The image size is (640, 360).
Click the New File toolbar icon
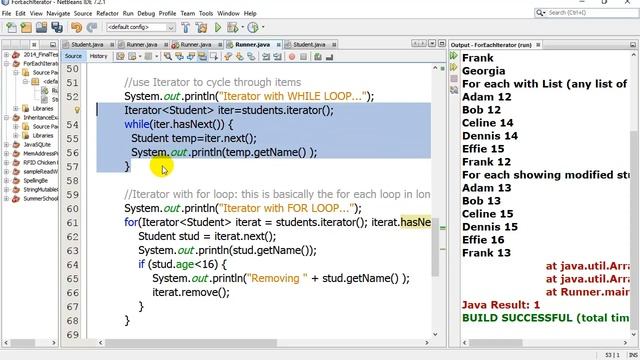point(11,27)
